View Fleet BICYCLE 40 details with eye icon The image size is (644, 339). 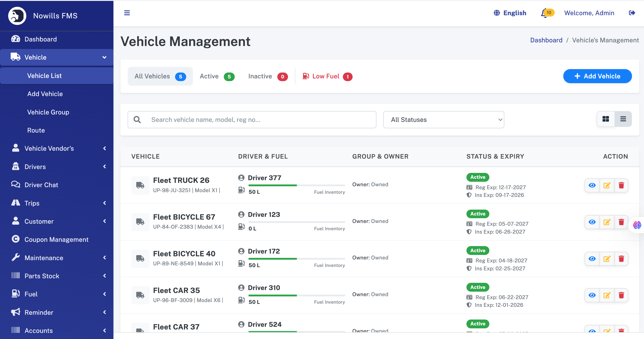point(592,259)
